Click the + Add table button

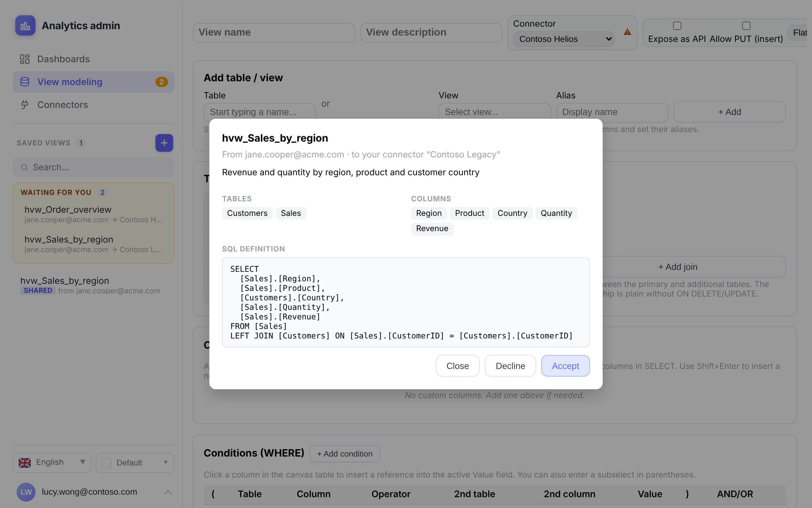[730, 112]
